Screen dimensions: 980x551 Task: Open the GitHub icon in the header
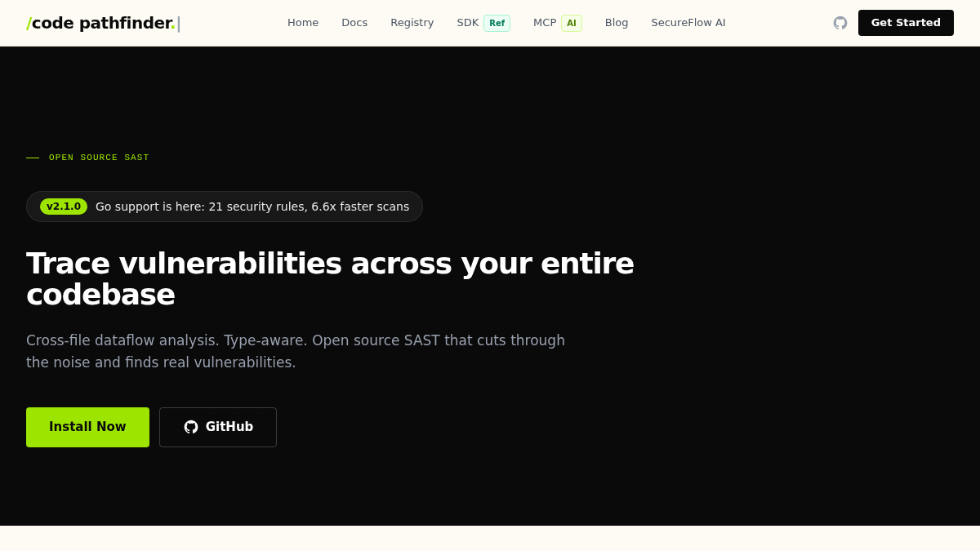coord(840,23)
